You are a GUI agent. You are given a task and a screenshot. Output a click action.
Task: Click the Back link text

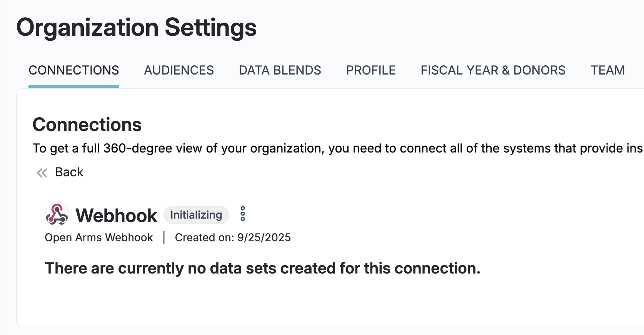point(69,172)
